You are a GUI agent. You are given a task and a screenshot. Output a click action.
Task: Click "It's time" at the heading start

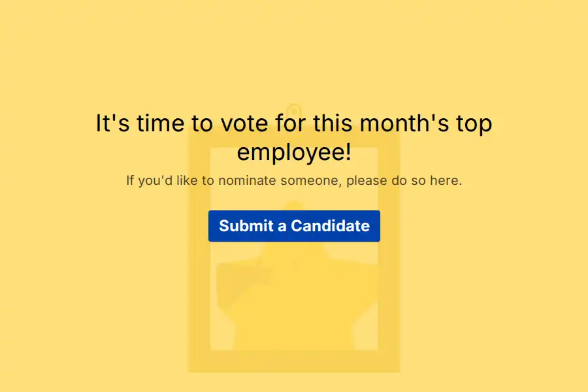pyautogui.click(x=136, y=123)
